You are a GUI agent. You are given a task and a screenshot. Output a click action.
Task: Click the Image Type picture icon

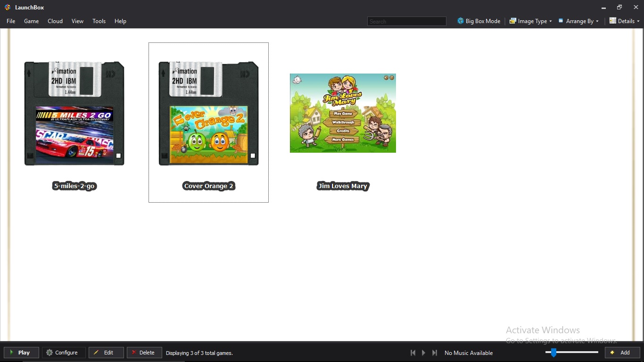coord(513,21)
